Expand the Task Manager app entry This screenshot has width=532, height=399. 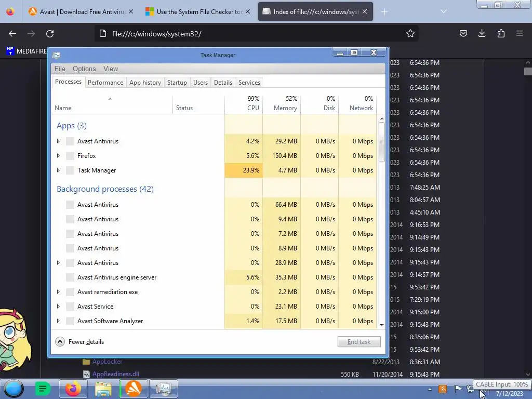tap(58, 170)
